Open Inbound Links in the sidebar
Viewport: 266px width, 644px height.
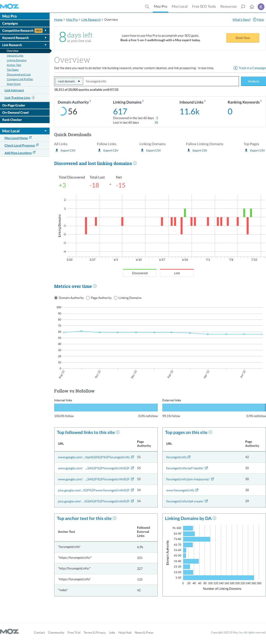coord(15,56)
